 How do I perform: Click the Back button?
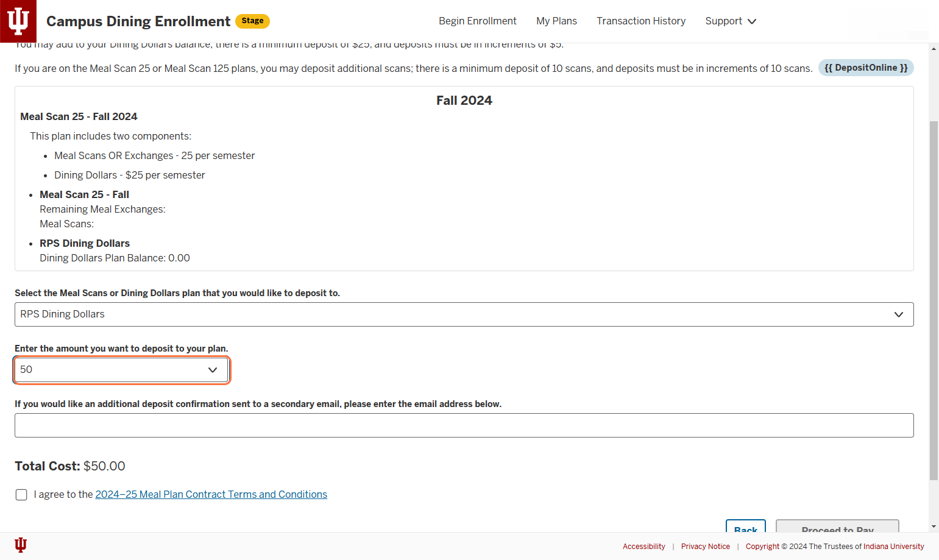(746, 526)
